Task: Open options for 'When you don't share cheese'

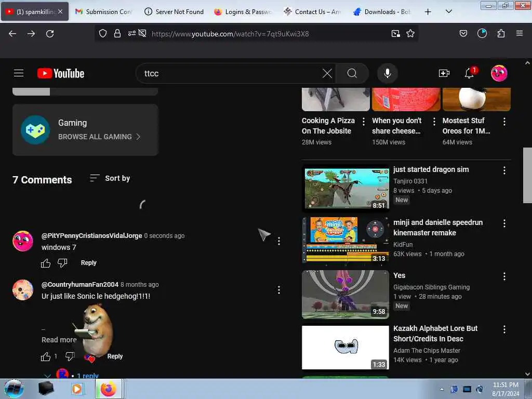Action: 434,122
